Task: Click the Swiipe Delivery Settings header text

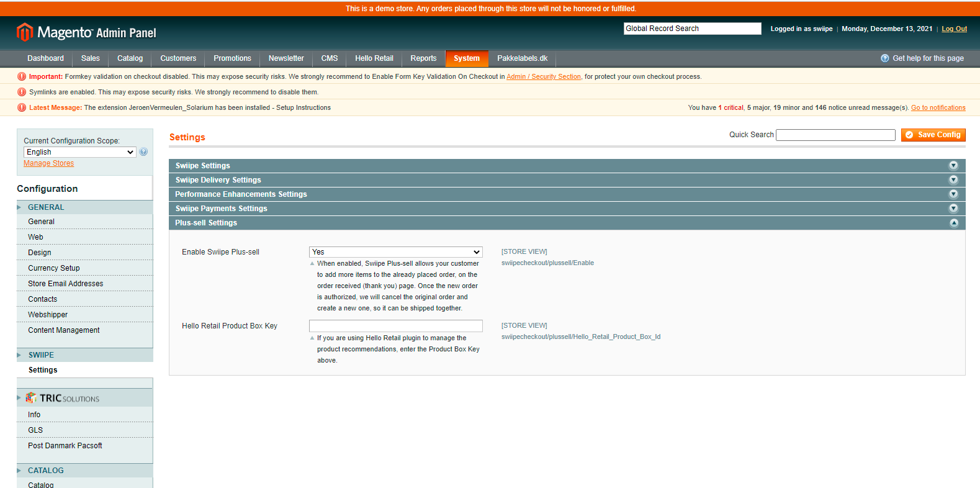Action: coord(218,180)
